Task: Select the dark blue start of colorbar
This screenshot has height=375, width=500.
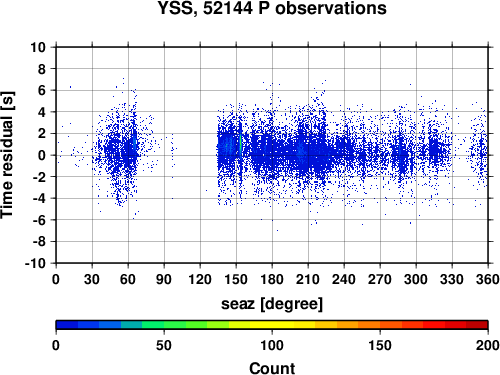Action: (67, 325)
